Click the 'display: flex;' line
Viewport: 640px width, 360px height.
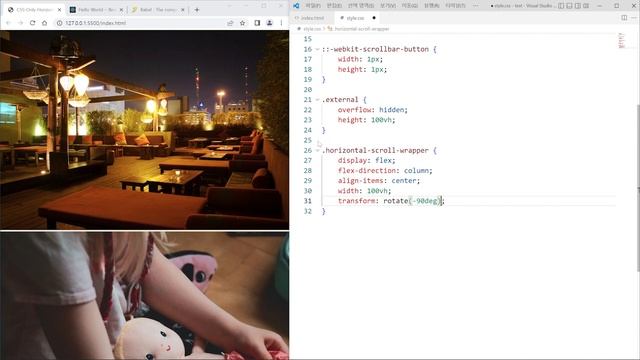[367, 160]
